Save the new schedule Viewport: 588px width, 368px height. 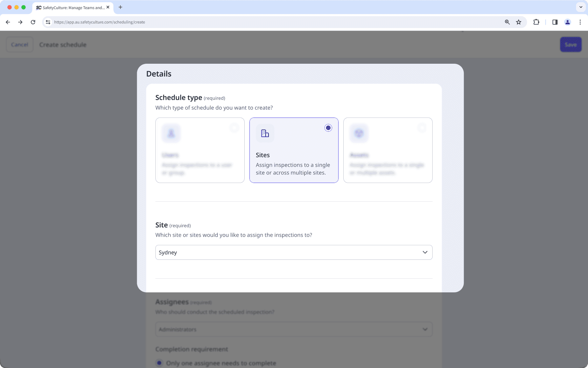570,44
